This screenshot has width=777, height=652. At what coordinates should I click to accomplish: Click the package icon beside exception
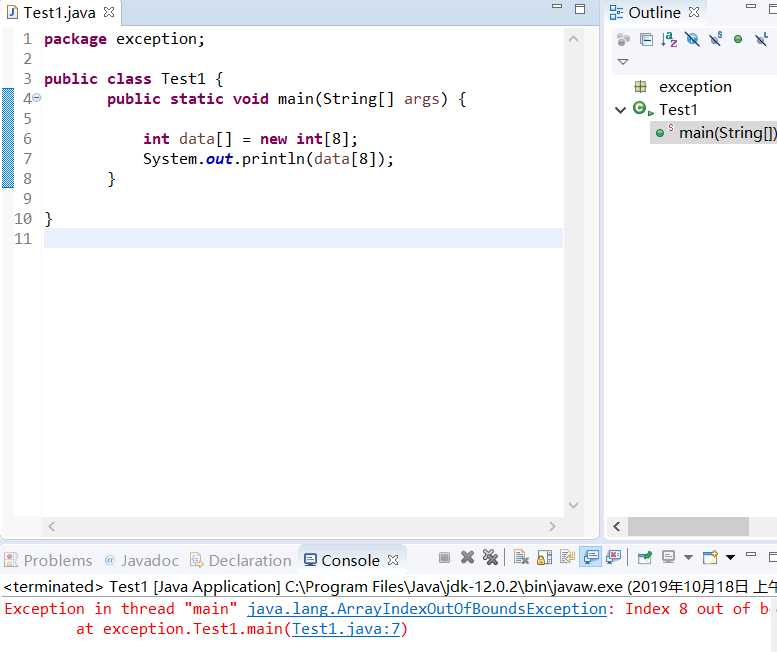640,87
